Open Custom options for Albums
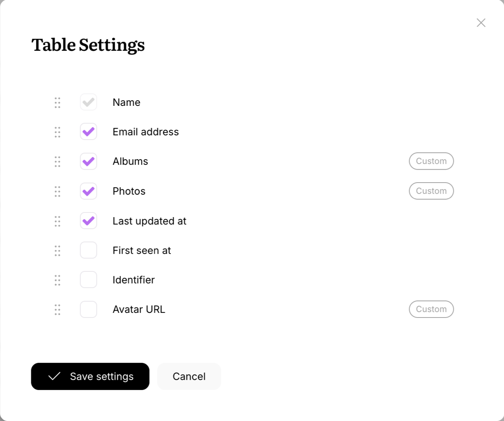 [431, 161]
